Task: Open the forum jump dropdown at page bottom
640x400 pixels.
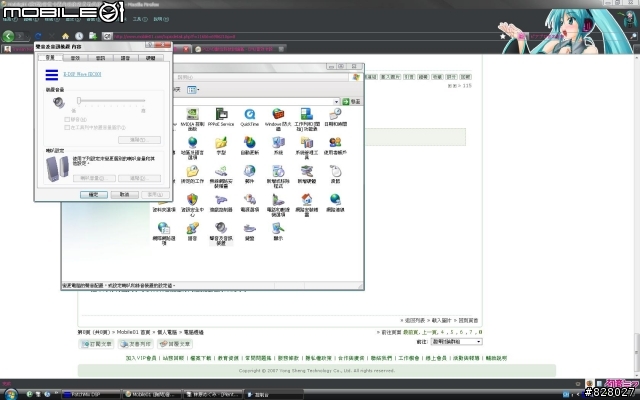Action: tap(456, 342)
